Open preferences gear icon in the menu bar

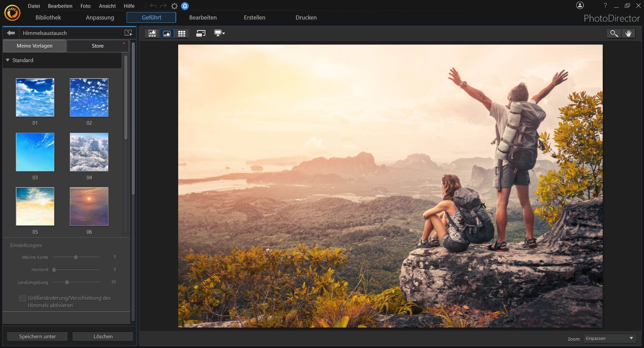[175, 6]
